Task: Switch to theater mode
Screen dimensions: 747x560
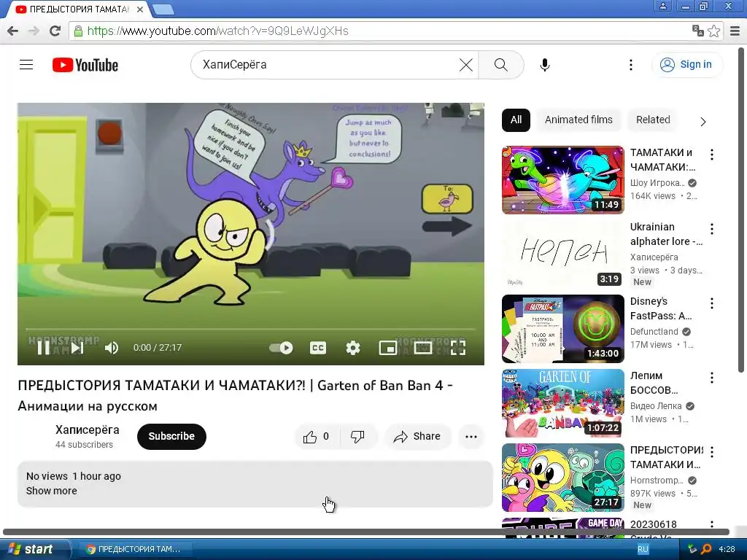Action: (x=423, y=348)
